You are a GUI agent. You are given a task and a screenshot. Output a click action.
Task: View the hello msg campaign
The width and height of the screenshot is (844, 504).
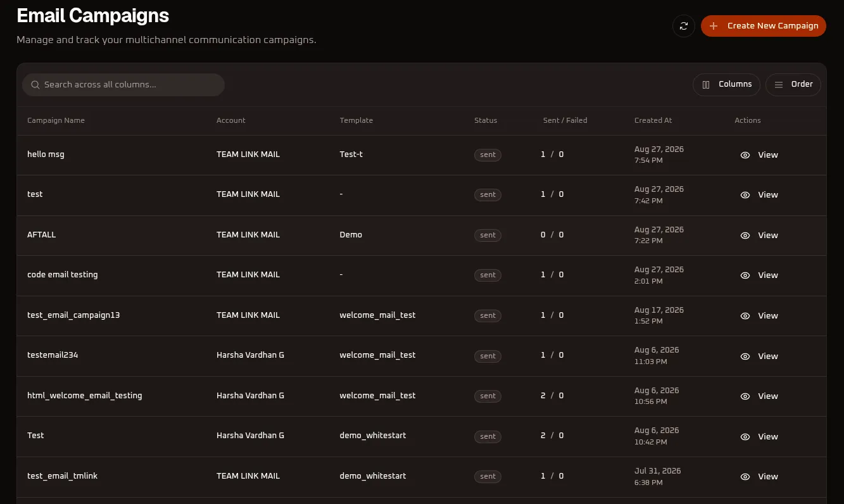(759, 155)
